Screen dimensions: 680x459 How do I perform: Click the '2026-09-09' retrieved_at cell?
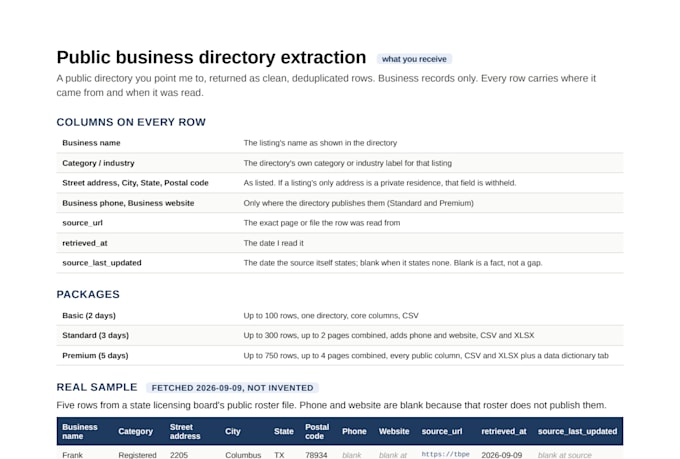[x=502, y=455]
